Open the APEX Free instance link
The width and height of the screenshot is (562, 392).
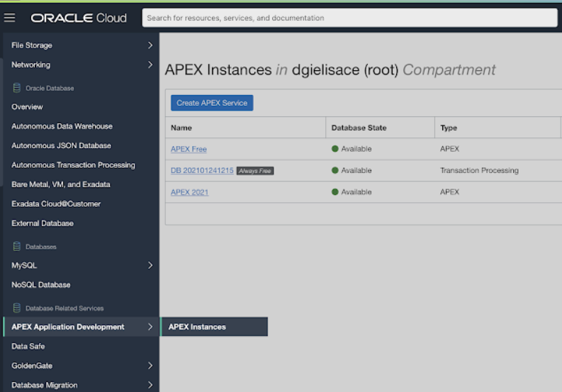(x=189, y=149)
